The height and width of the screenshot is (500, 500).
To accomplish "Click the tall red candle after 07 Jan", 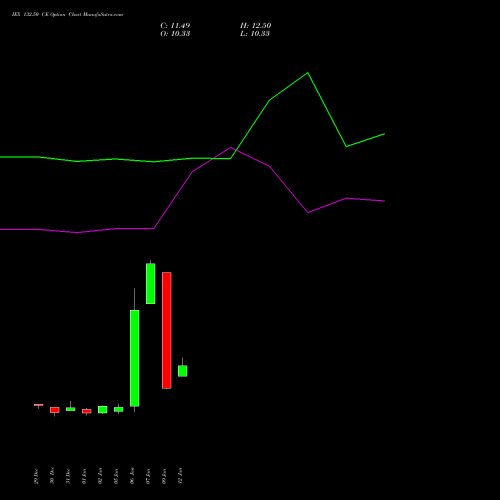I will tap(167, 330).
